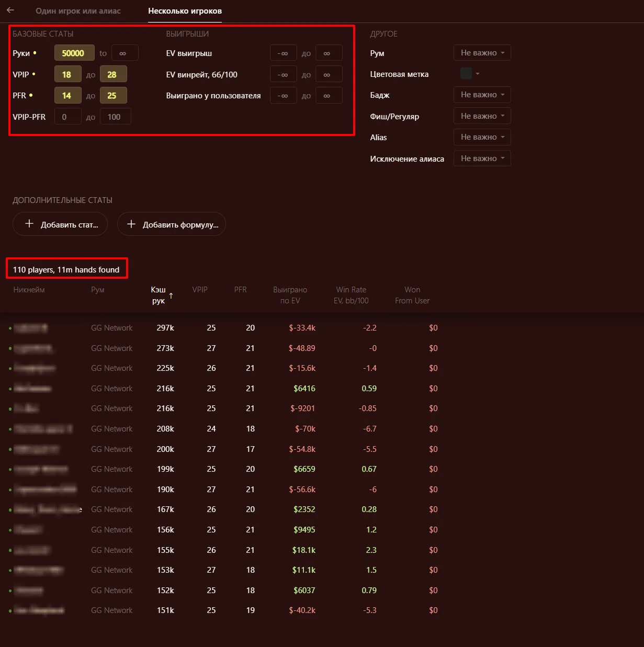Click the PFR minimum field with 14

[x=67, y=96]
